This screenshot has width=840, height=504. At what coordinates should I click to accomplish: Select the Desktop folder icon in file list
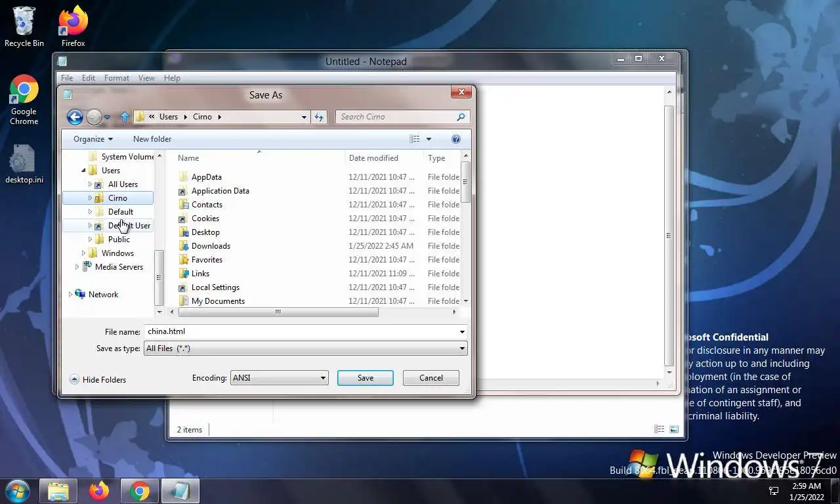pos(183,232)
